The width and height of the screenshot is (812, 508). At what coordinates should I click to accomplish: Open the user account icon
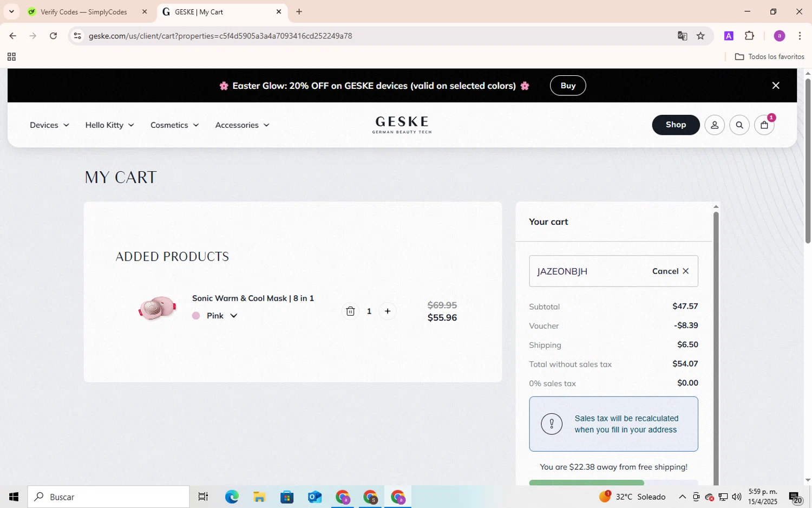tap(715, 125)
